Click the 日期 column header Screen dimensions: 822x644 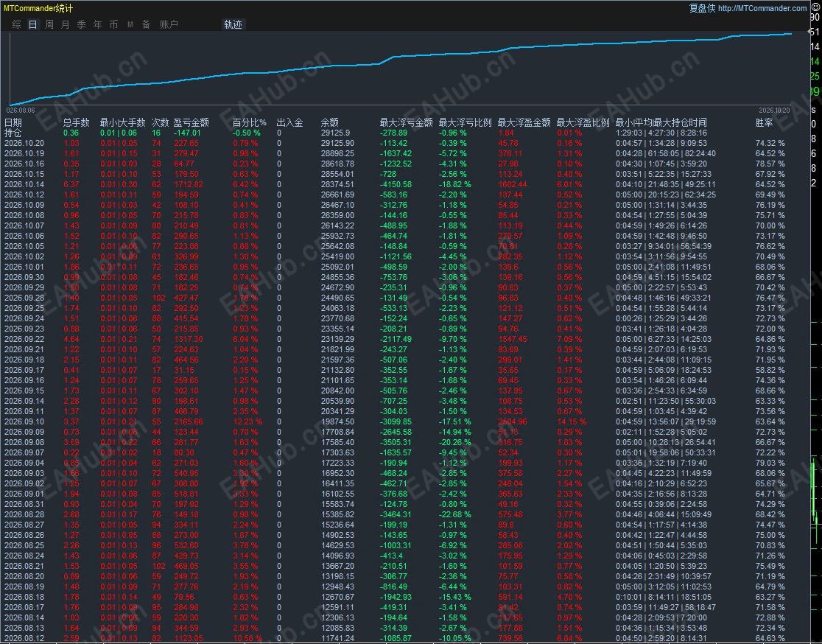tap(13, 123)
